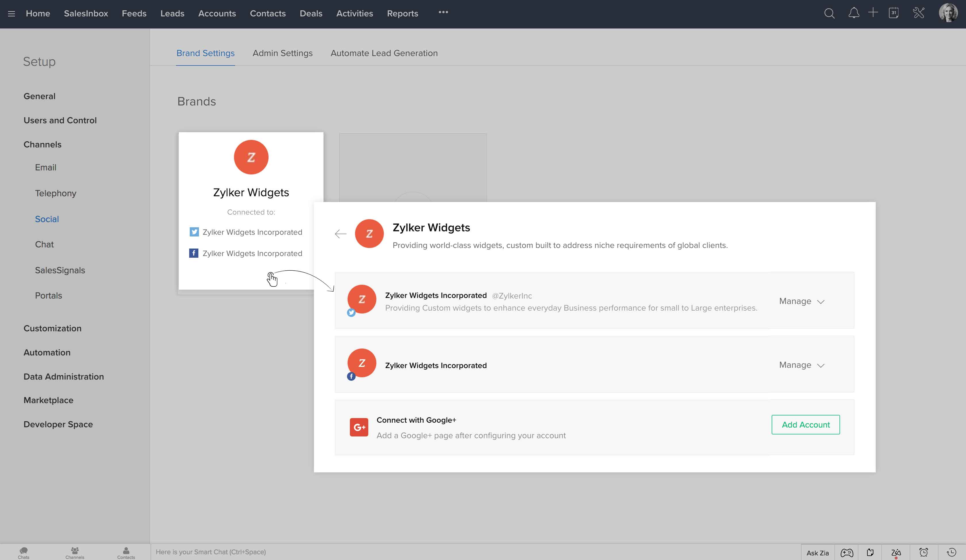Click Add Account for Google+

(806, 425)
